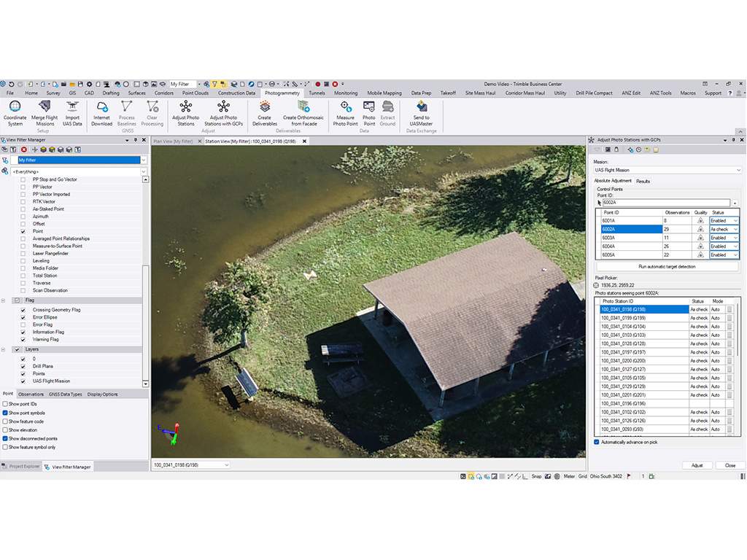Image resolution: width=747 pixels, height=560 pixels.
Task: Click Run automatic target detection
Action: click(x=667, y=267)
